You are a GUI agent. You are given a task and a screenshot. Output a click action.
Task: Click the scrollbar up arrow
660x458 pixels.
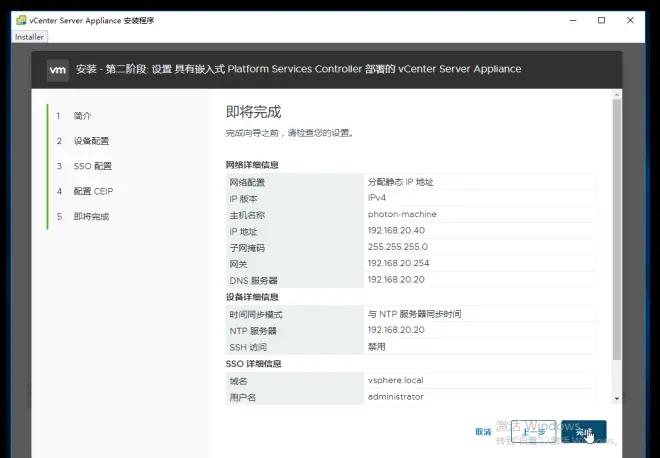pos(617,95)
